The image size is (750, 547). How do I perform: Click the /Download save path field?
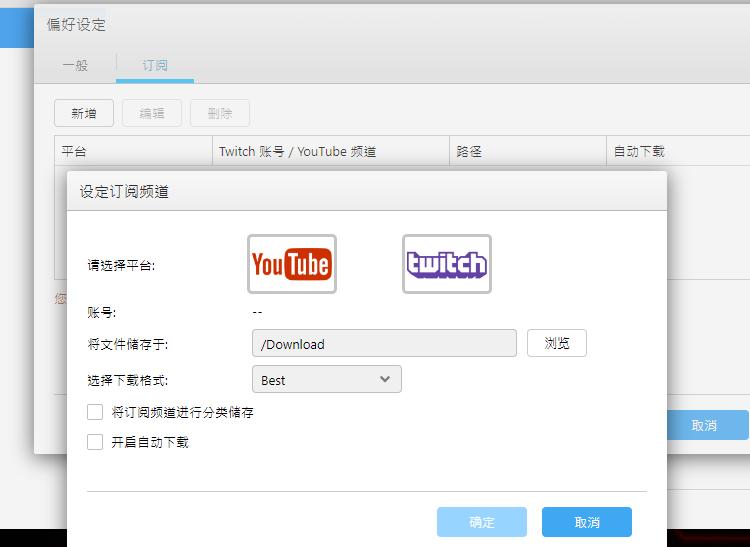(384, 343)
